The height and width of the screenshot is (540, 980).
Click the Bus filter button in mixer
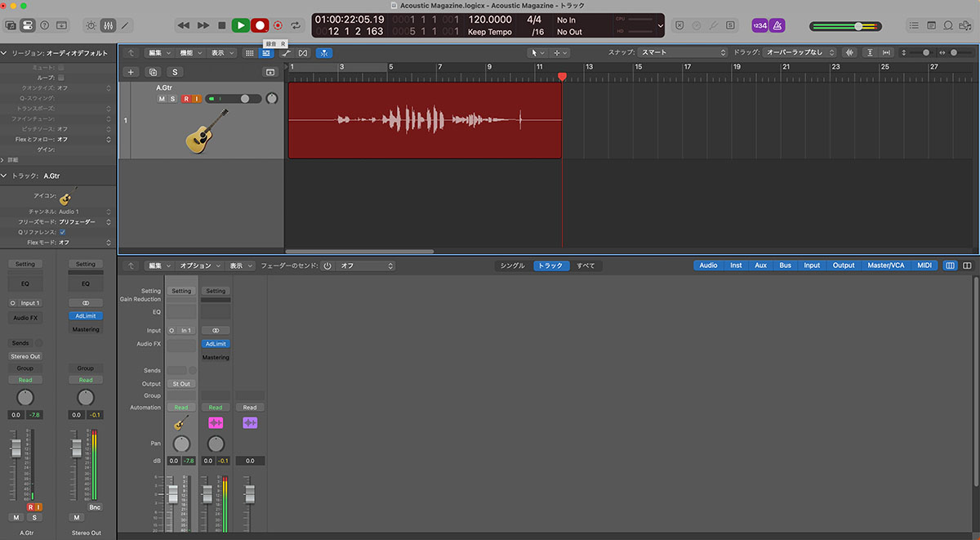(x=785, y=266)
